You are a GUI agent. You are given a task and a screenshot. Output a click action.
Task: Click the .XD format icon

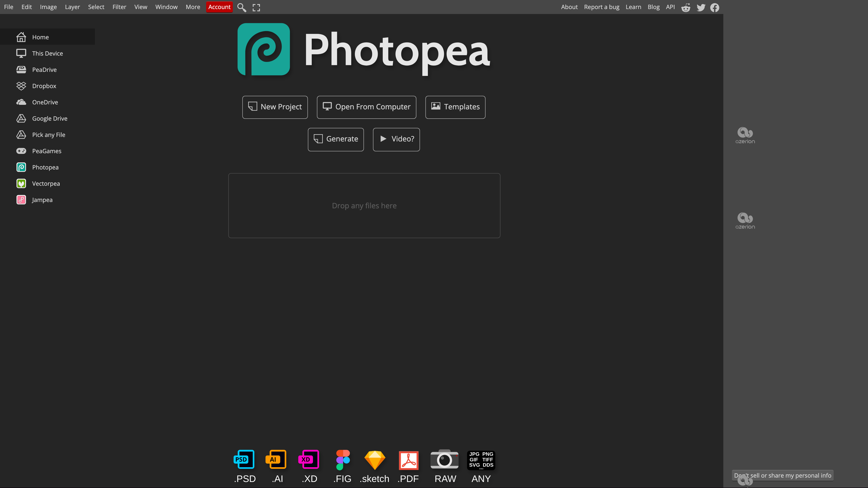(309, 459)
